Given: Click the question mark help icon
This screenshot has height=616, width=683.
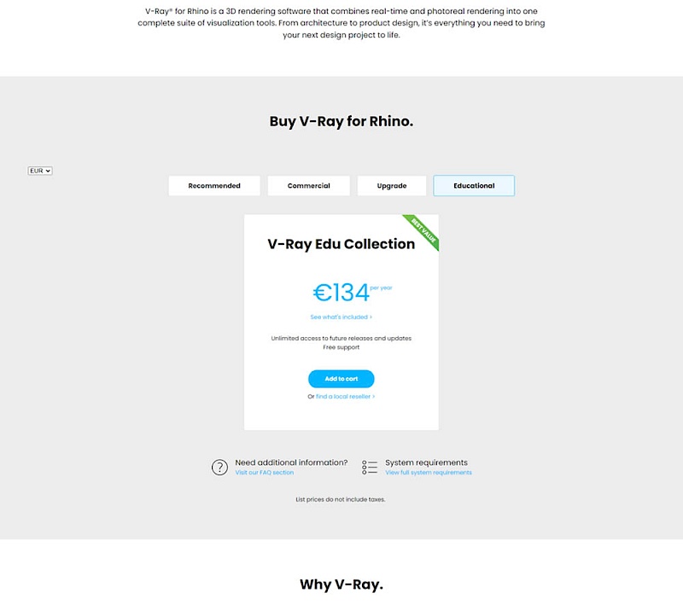Looking at the screenshot, I should [x=219, y=467].
